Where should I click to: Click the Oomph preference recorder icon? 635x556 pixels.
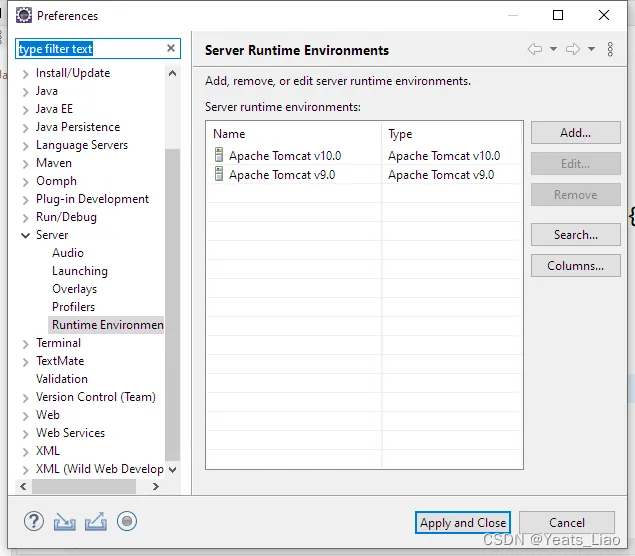(x=127, y=521)
